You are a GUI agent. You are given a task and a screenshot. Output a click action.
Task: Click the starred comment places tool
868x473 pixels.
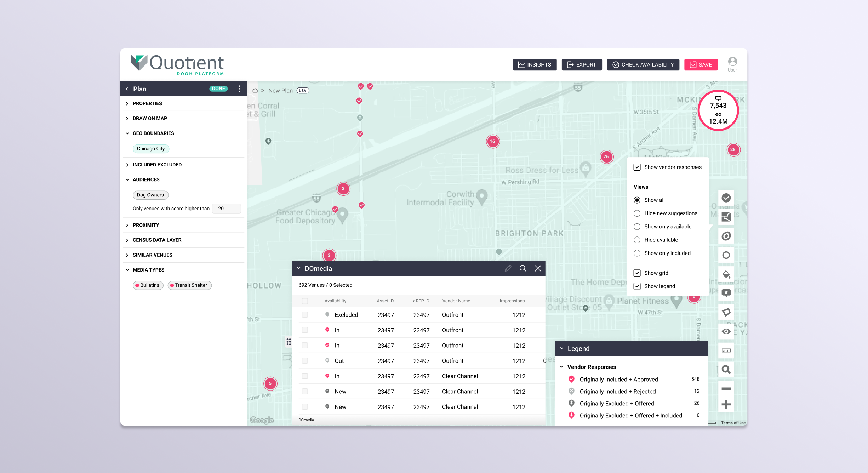point(726,293)
